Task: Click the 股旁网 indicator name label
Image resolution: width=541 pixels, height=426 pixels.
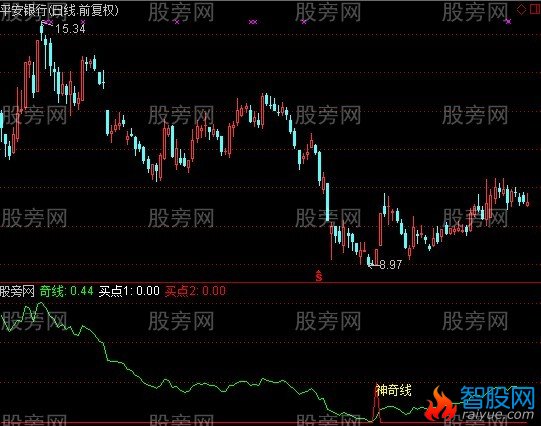Action: 17,291
